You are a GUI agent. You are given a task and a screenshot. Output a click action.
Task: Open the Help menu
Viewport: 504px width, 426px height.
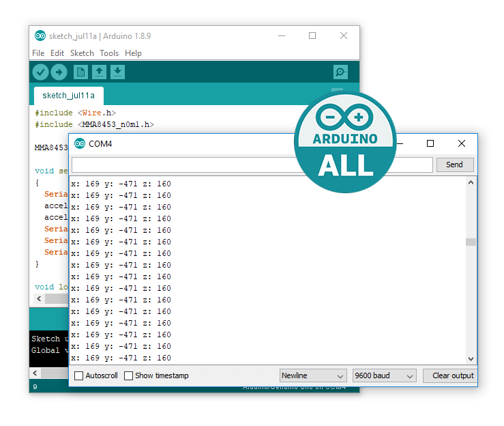pos(133,53)
